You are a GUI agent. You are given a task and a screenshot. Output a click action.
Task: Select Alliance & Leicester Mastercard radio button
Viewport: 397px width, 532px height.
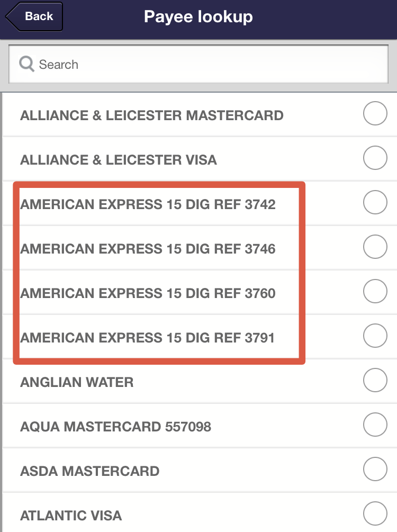click(x=375, y=115)
